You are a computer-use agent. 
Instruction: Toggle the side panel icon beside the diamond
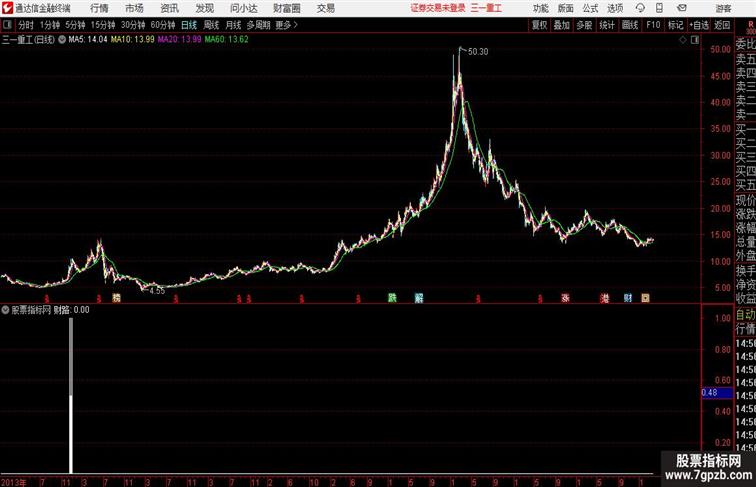695,40
